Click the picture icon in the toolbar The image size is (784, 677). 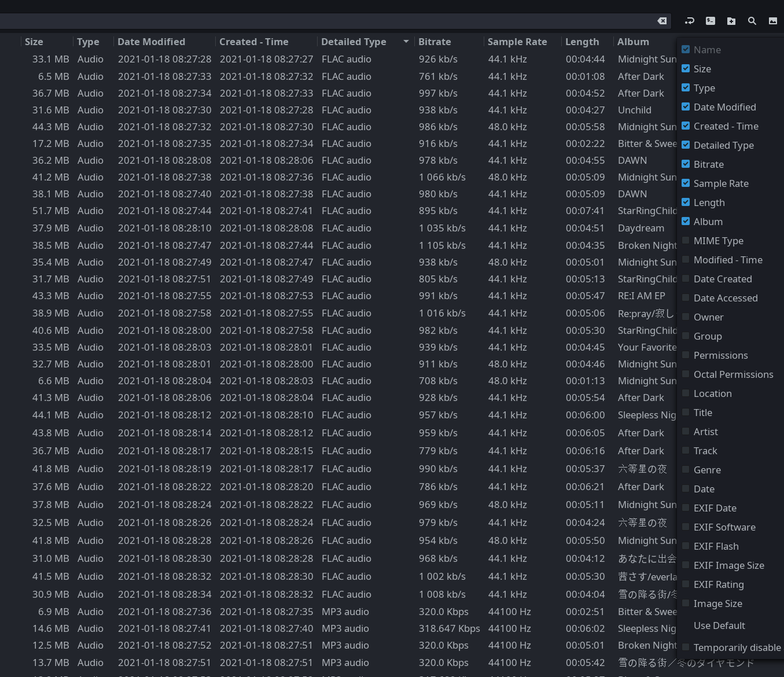pyautogui.click(x=773, y=21)
